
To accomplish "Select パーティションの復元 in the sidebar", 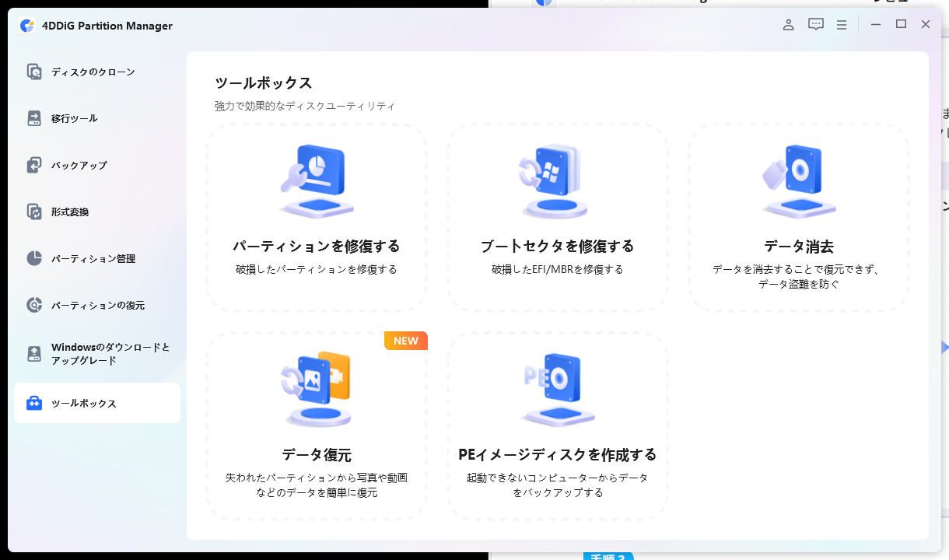I will [x=97, y=306].
